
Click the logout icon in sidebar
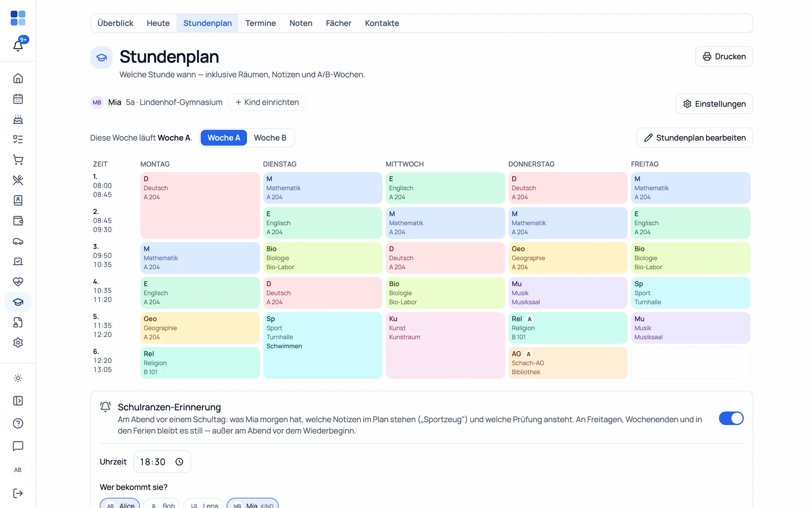coord(18,493)
